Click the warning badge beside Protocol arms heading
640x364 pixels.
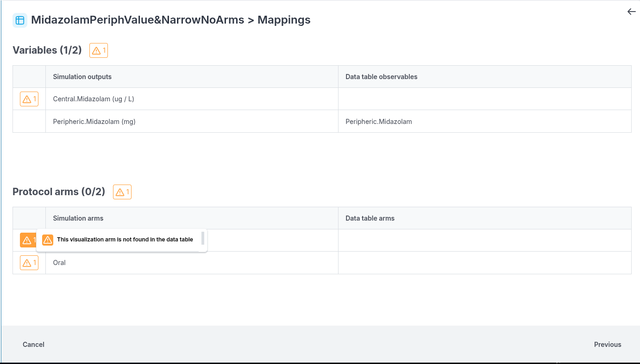pos(122,192)
